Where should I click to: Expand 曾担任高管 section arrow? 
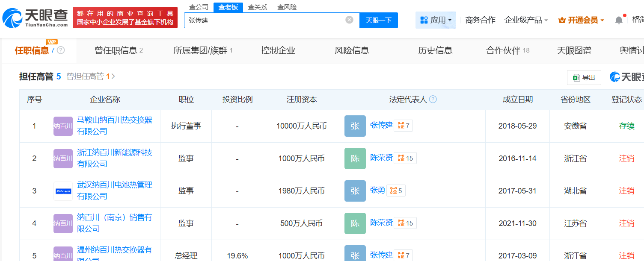(113, 76)
